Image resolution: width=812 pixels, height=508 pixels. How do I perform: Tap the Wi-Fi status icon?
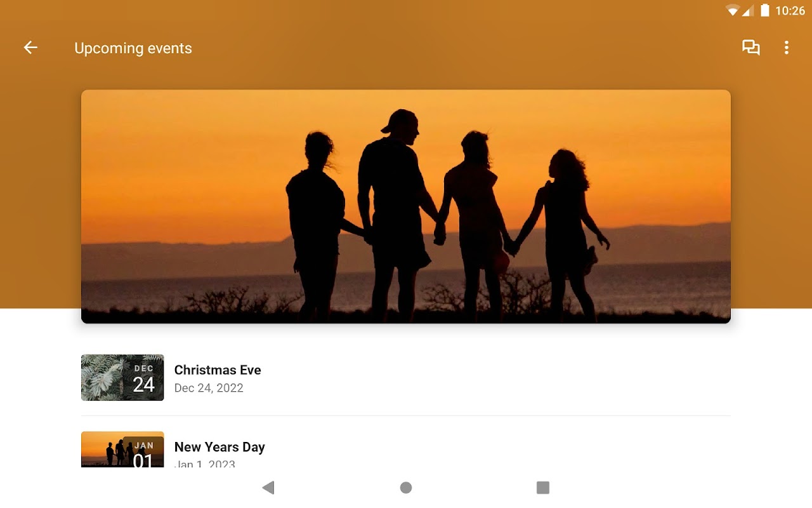point(733,11)
